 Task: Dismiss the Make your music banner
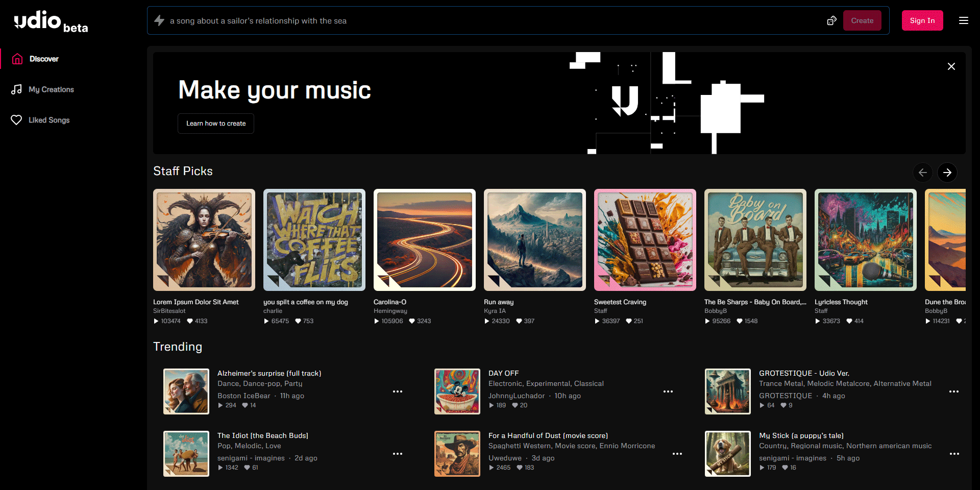(x=951, y=66)
